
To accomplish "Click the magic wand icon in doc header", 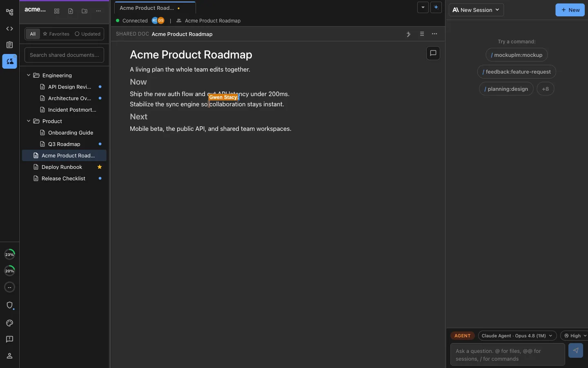I will coord(408,34).
